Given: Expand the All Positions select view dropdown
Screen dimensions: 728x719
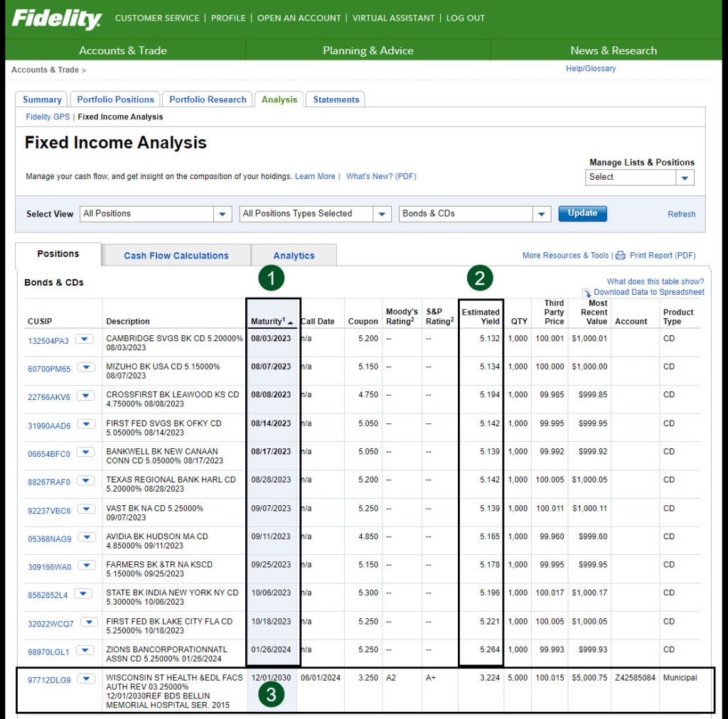Looking at the screenshot, I should click(223, 214).
